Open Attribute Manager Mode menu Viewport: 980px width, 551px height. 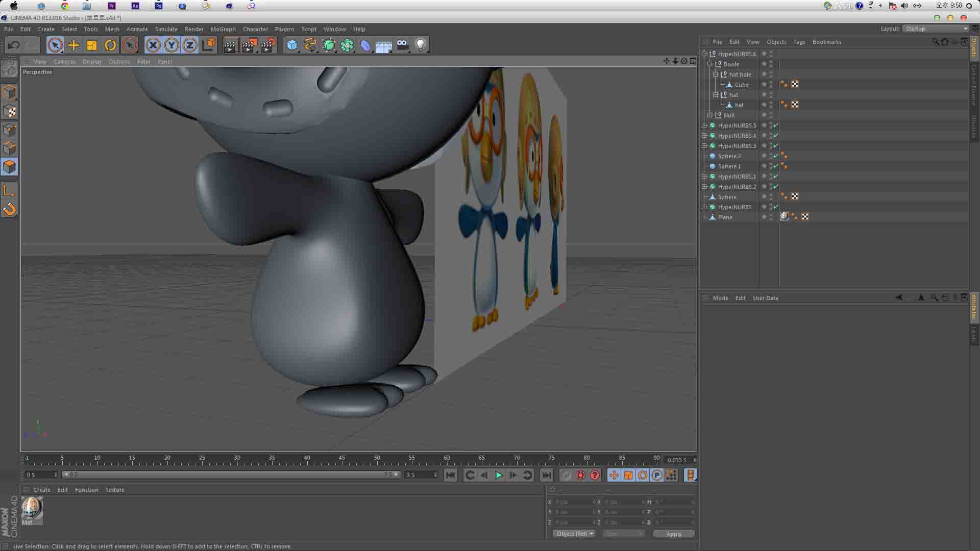(720, 298)
